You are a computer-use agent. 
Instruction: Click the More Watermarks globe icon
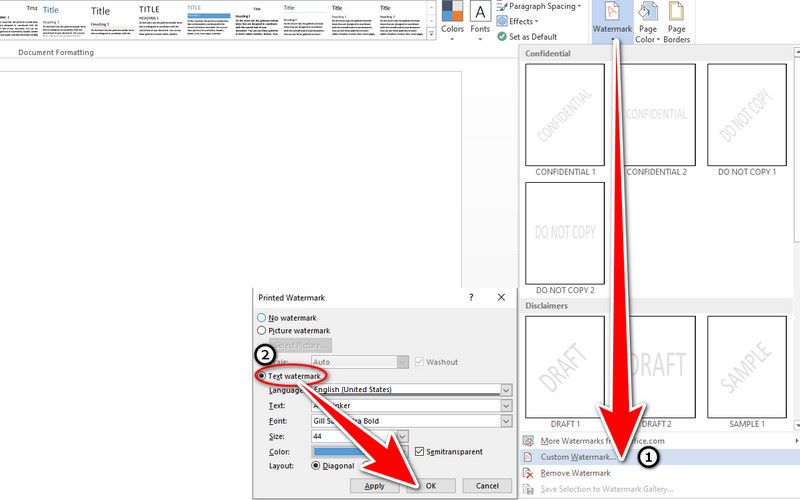point(529,441)
